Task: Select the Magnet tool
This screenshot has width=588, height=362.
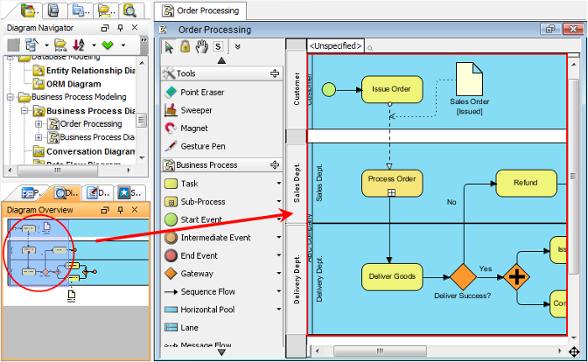Action: click(x=186, y=128)
